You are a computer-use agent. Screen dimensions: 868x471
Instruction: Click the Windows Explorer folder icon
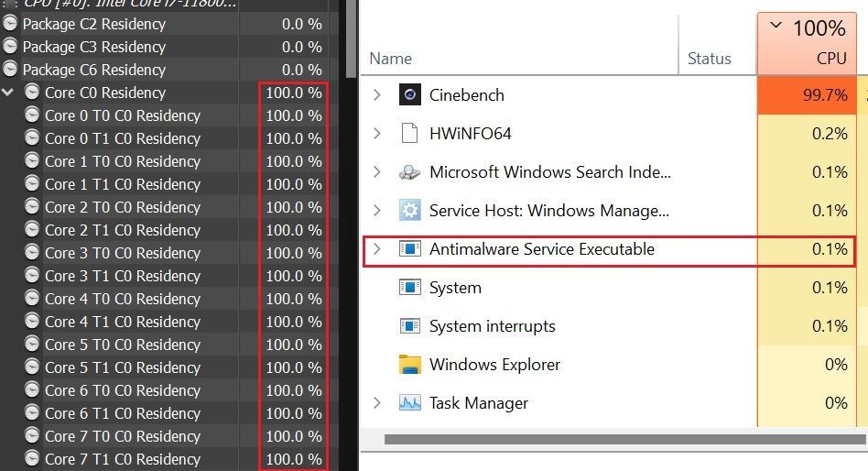(x=409, y=365)
